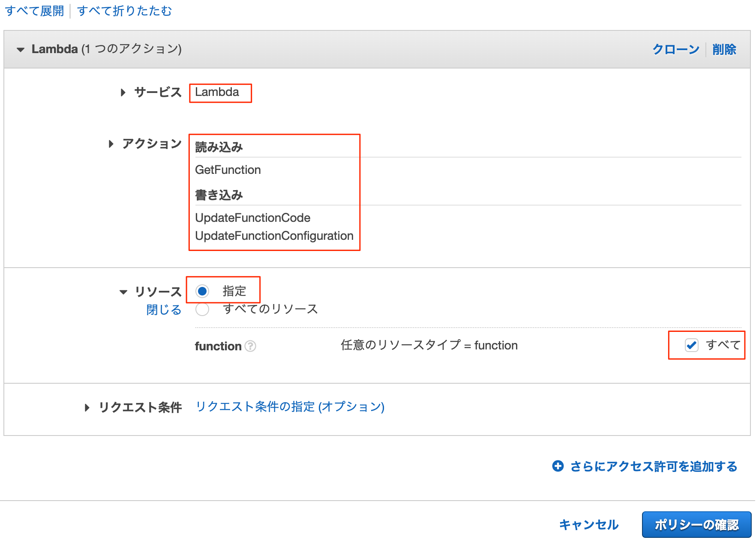Click the GetFunction action text
This screenshot has height=543, width=756.
tap(228, 170)
